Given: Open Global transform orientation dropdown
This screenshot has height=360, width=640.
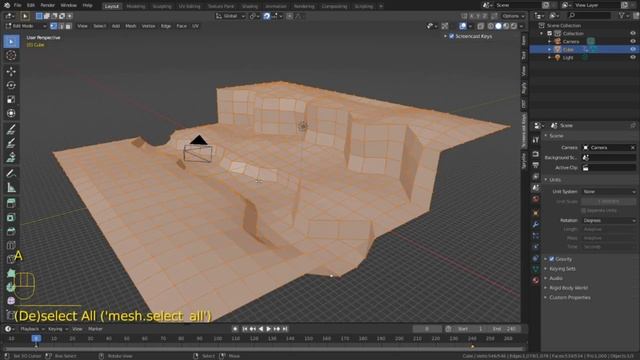Looking at the screenshot, I should click(231, 16).
